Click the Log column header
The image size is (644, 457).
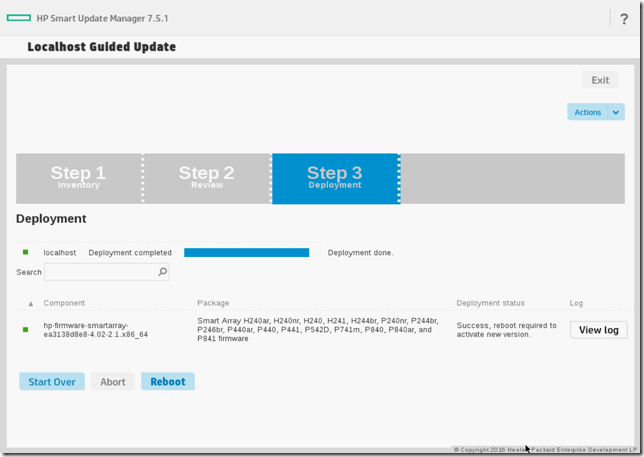click(576, 303)
